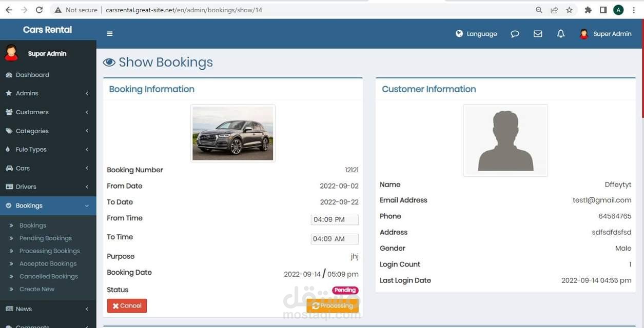Click the Cars Rental brand logo
The height and width of the screenshot is (328, 644).
pyautogui.click(x=47, y=30)
